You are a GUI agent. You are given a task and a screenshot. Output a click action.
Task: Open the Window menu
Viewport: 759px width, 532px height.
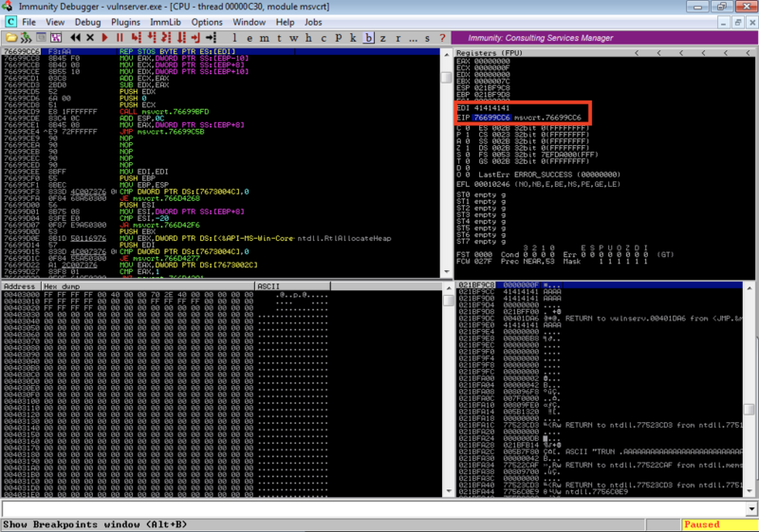point(249,22)
